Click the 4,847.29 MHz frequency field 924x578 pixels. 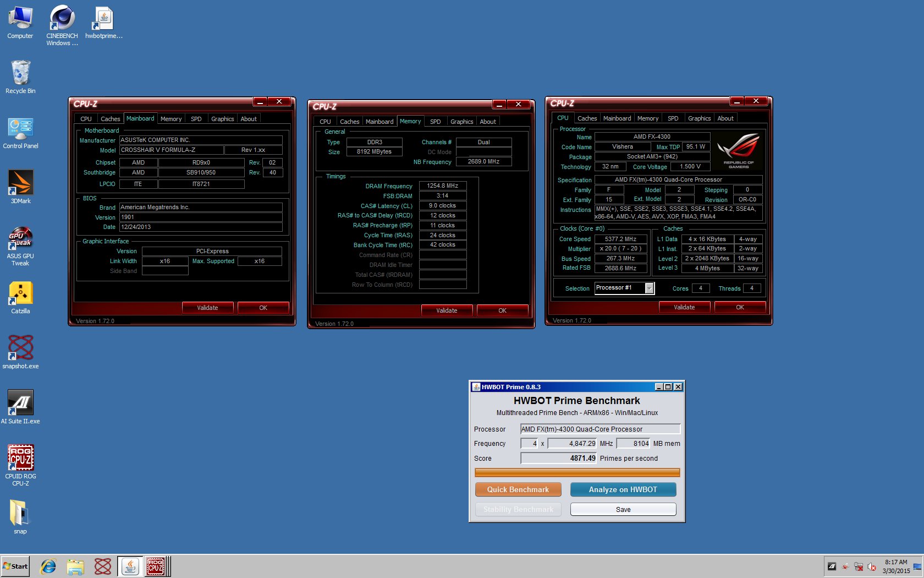point(572,443)
